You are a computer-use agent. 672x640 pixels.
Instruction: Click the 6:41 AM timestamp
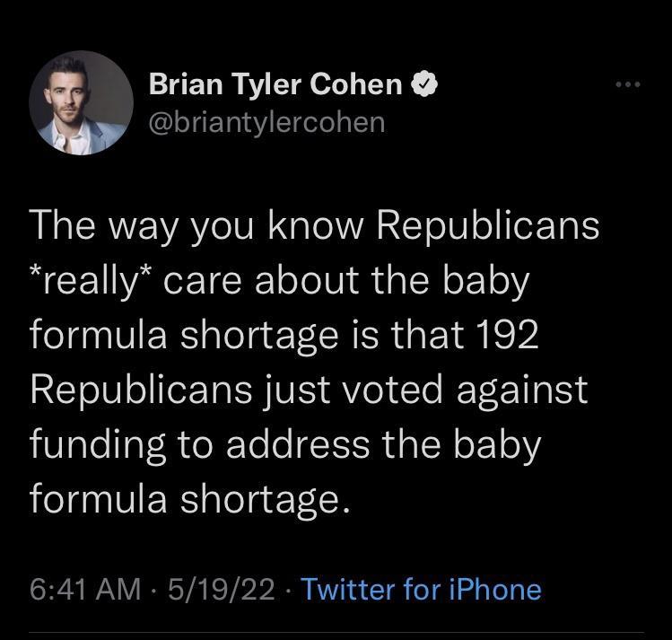pyautogui.click(x=84, y=590)
